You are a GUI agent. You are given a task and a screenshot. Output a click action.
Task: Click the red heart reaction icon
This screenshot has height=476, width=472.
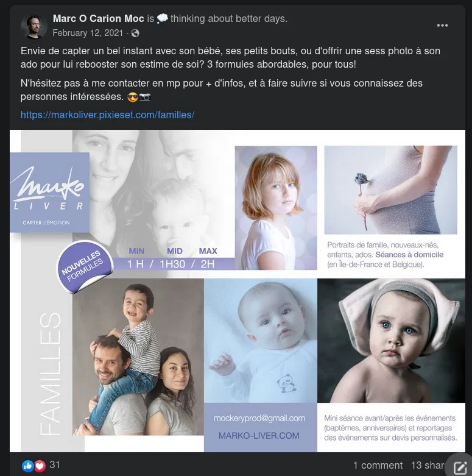point(40,466)
